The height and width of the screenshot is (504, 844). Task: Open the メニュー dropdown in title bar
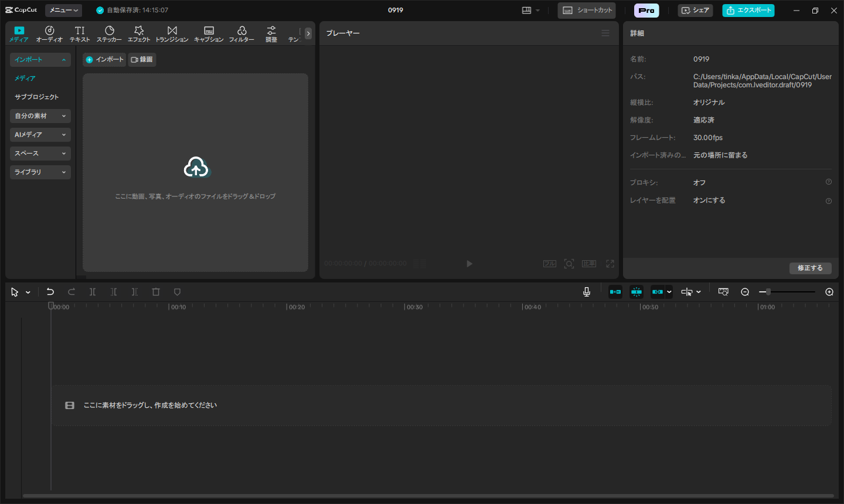click(63, 11)
